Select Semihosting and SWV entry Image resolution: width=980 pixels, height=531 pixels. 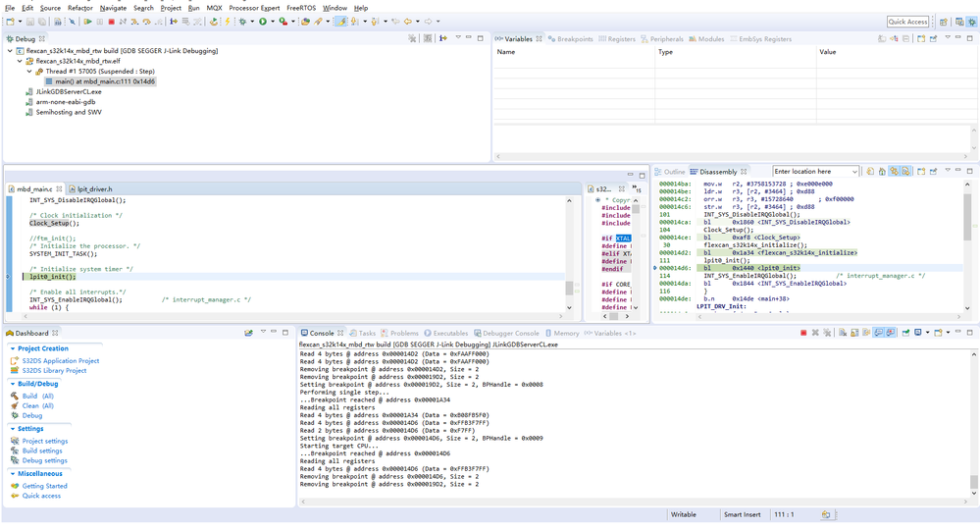point(68,112)
